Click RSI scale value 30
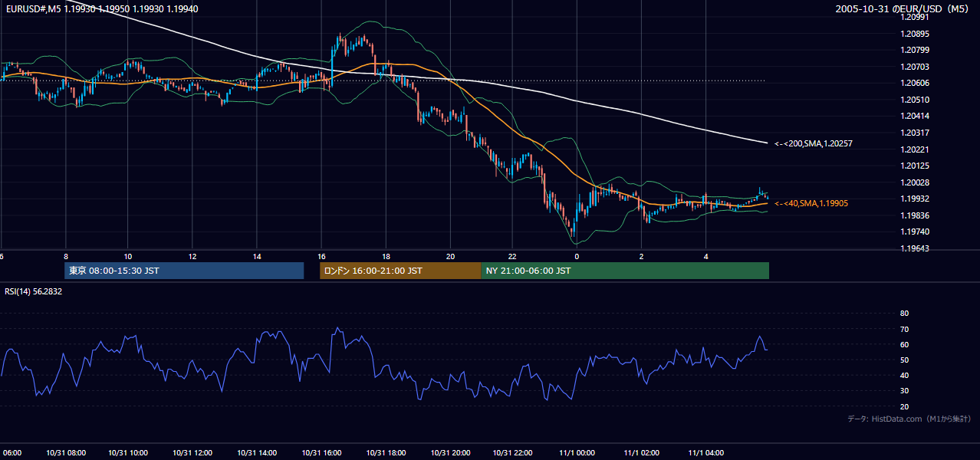The height and width of the screenshot is (460, 980). [904, 391]
